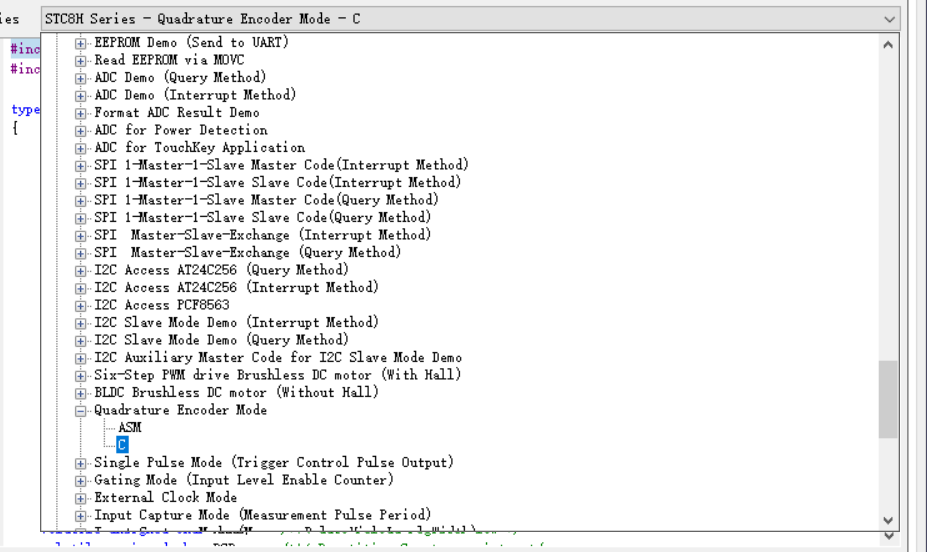Select SPI Master-Slave-Exchange (Interrupt Method) entry
927x552 pixels.
coord(262,235)
